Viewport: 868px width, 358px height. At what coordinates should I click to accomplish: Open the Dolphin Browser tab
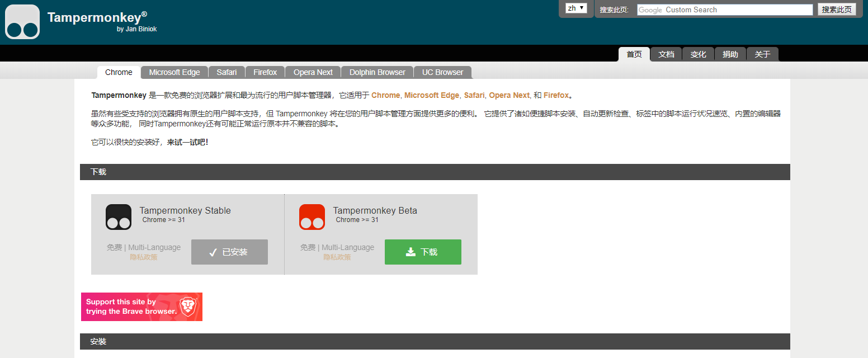pos(378,72)
